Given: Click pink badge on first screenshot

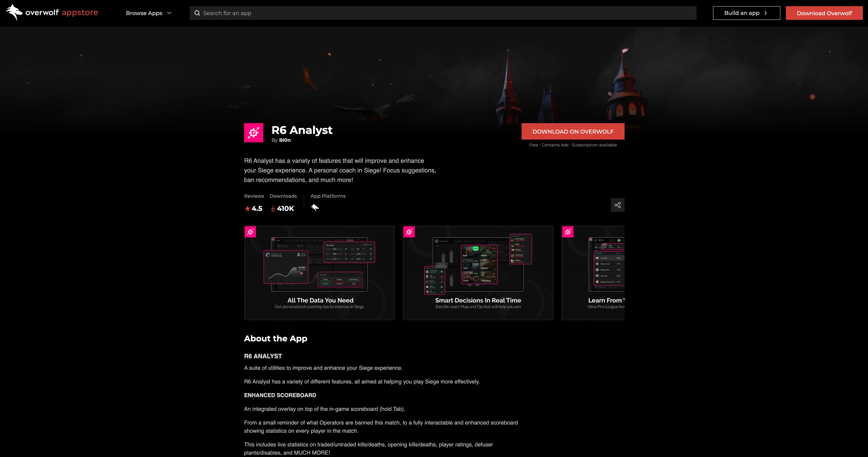Looking at the screenshot, I should coord(250,232).
